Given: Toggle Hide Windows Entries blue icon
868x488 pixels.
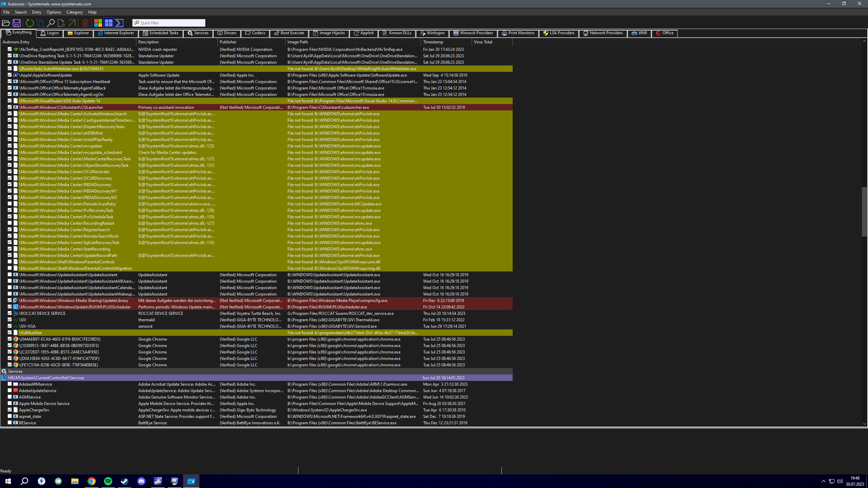Looking at the screenshot, I should 108,23.
